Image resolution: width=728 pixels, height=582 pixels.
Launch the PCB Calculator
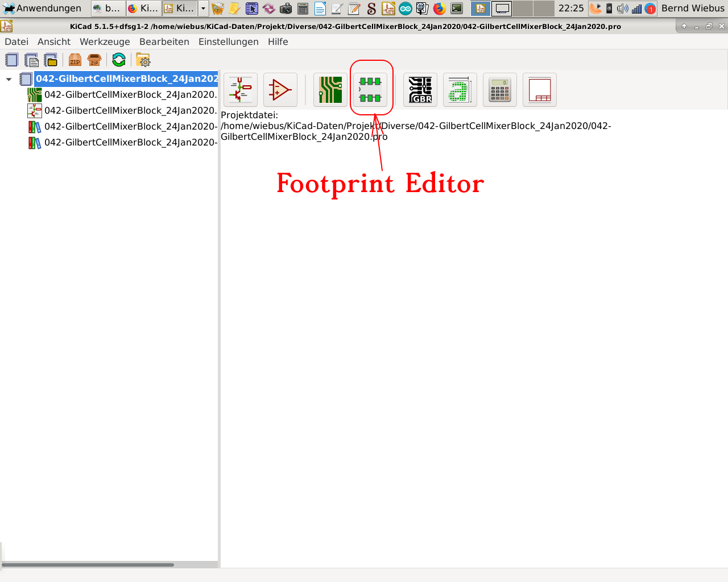[x=500, y=90]
